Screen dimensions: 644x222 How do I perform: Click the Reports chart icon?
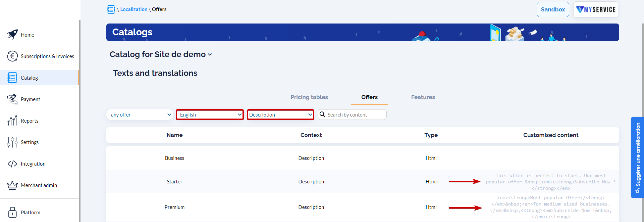[12, 121]
